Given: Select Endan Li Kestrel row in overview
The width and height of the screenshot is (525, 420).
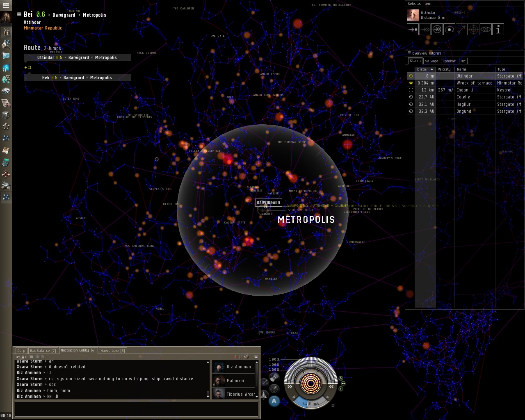Looking at the screenshot, I should click(465, 90).
